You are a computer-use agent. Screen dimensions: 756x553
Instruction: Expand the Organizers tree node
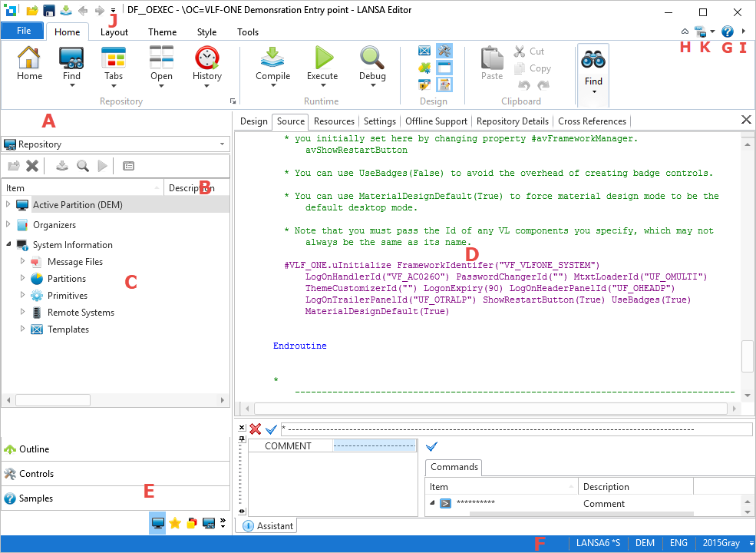pyautogui.click(x=8, y=224)
